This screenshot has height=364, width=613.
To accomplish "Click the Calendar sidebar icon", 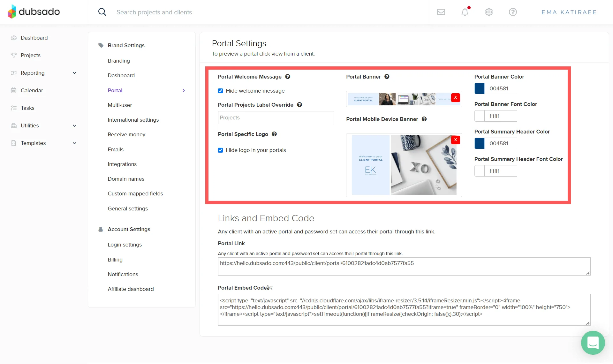I will [14, 90].
